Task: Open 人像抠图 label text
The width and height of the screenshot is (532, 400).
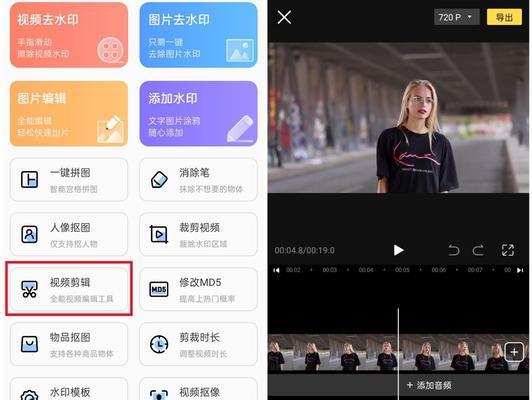Action: tap(70, 227)
